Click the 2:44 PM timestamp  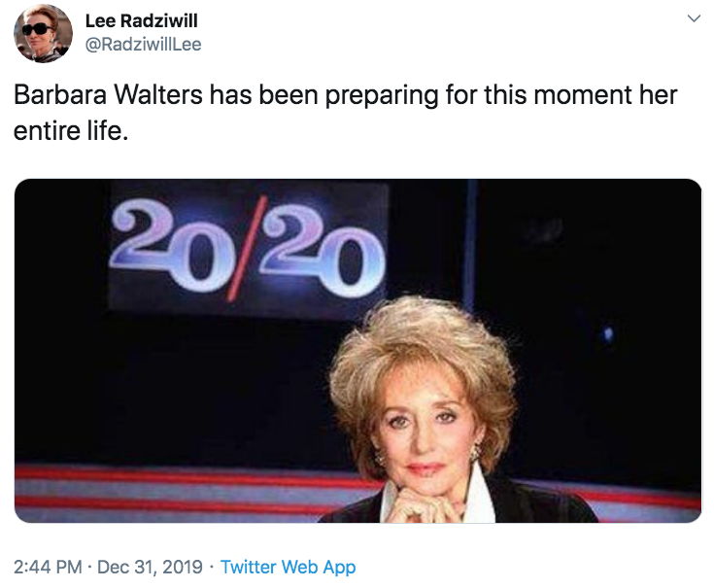pyautogui.click(x=47, y=567)
